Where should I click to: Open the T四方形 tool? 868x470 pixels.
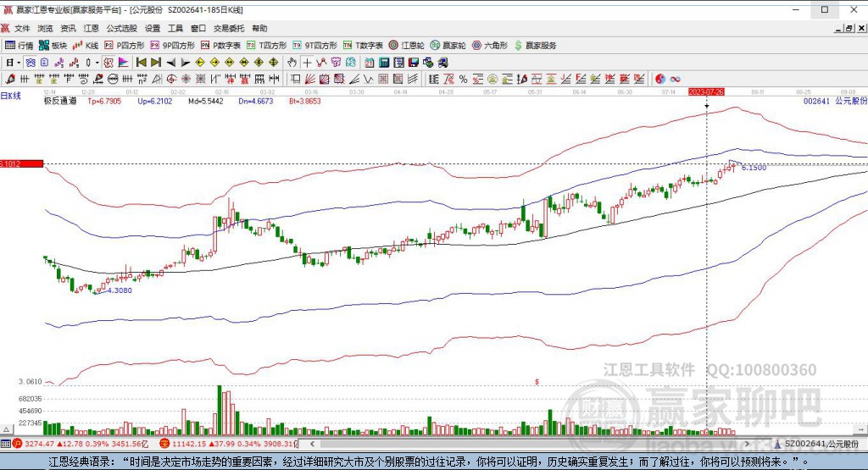click(267, 46)
